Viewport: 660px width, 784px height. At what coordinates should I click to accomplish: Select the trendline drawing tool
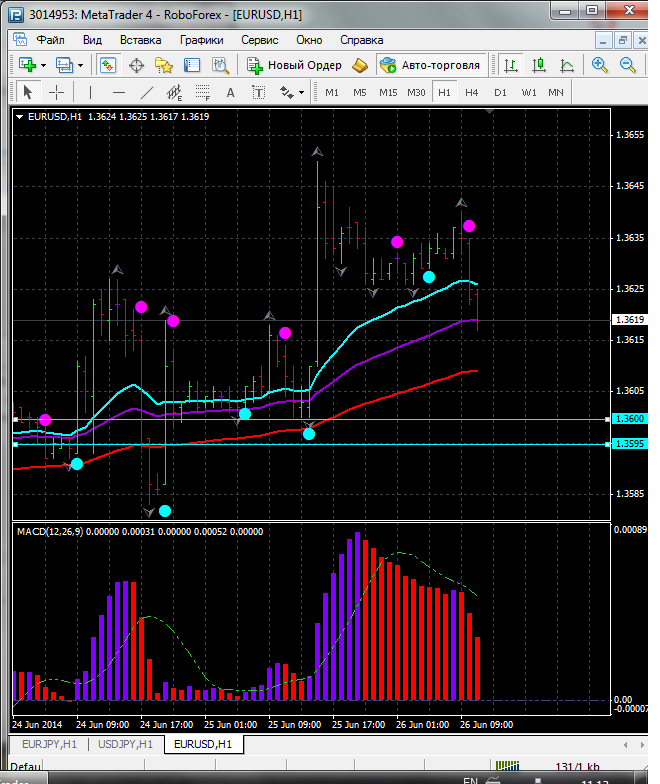(x=146, y=92)
